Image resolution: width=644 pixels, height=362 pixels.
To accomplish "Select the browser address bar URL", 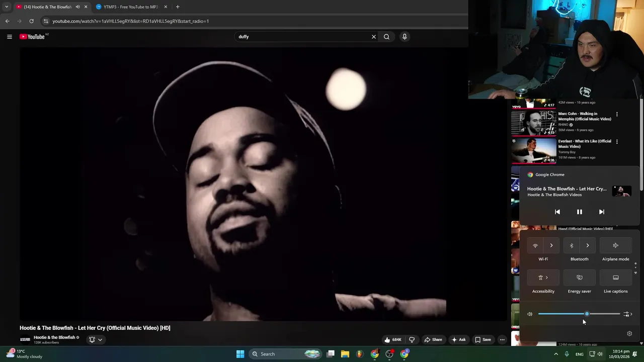I will click(131, 21).
